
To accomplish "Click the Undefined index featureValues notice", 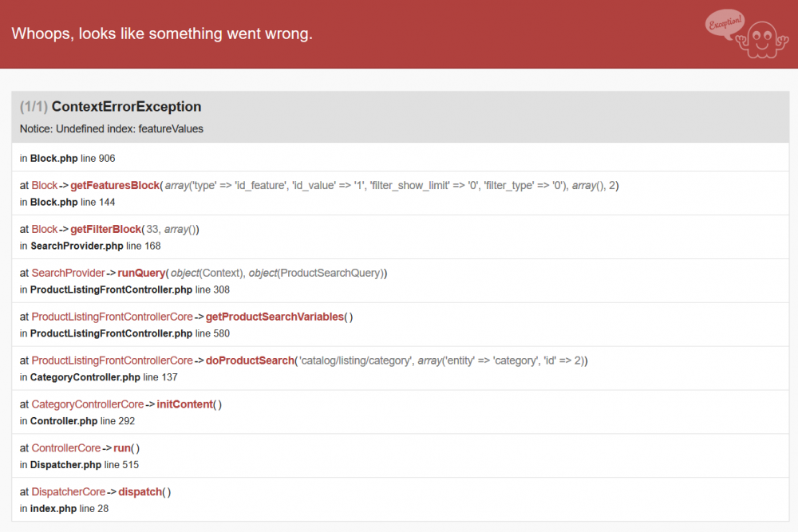I will tap(112, 128).
